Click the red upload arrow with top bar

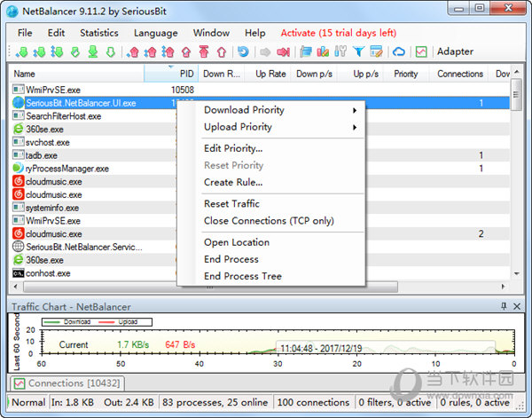tap(204, 51)
